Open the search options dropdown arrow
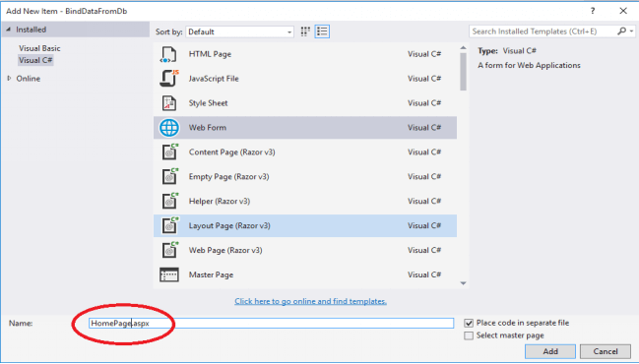The image size is (639, 364). pos(632,31)
